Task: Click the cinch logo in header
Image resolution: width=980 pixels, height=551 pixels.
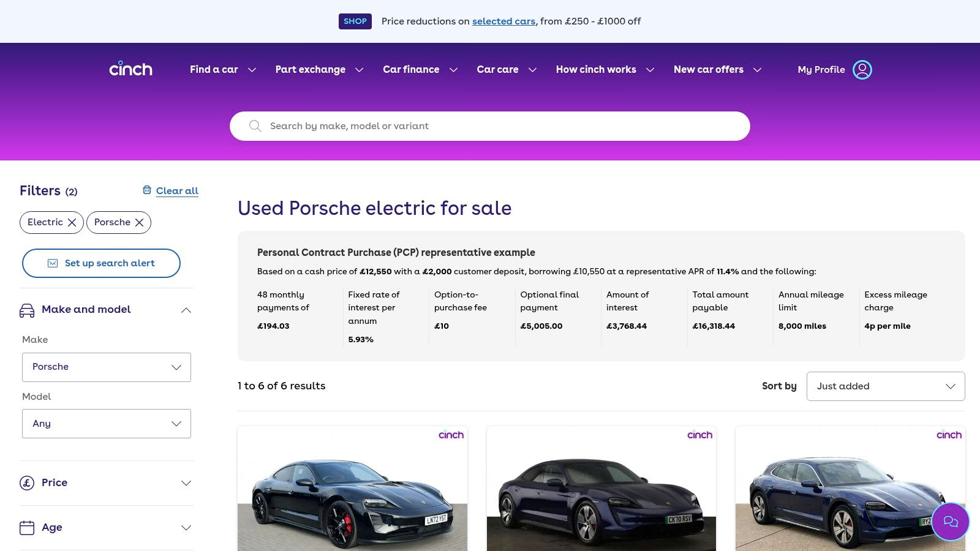Action: tap(130, 69)
